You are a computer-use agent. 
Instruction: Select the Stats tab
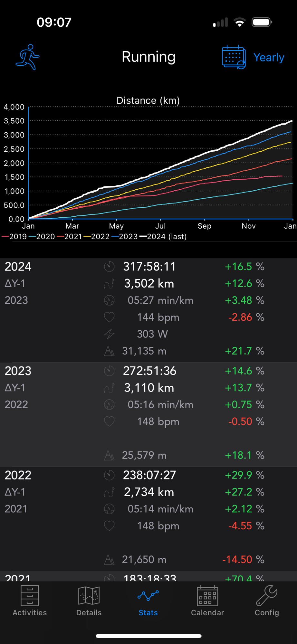pos(148,601)
